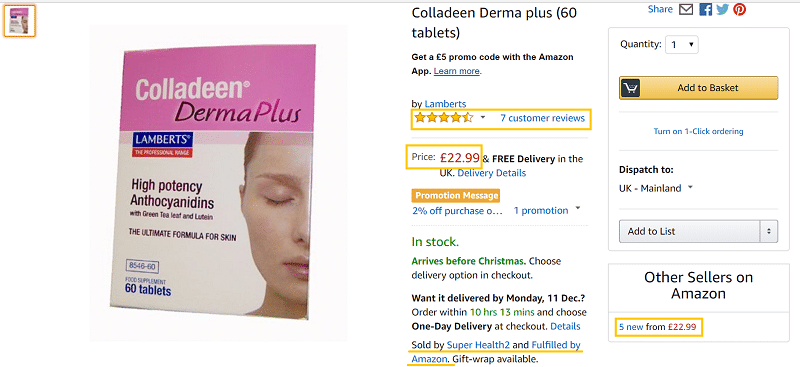Open the Lamberts brand link
The image size is (800, 367).
445,104
